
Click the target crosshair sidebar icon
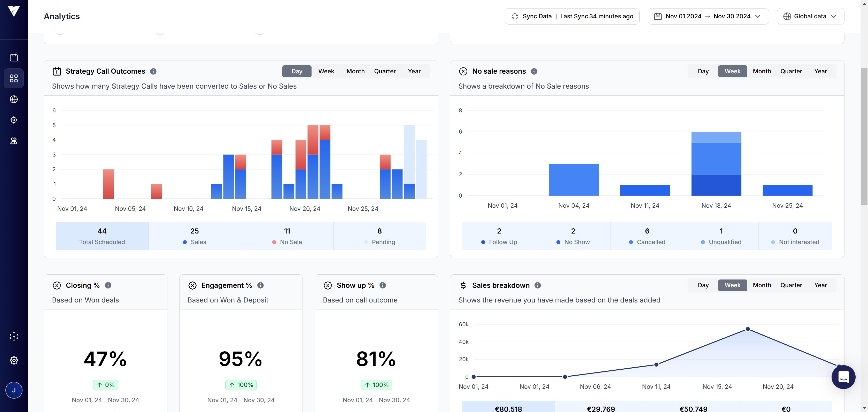14,120
